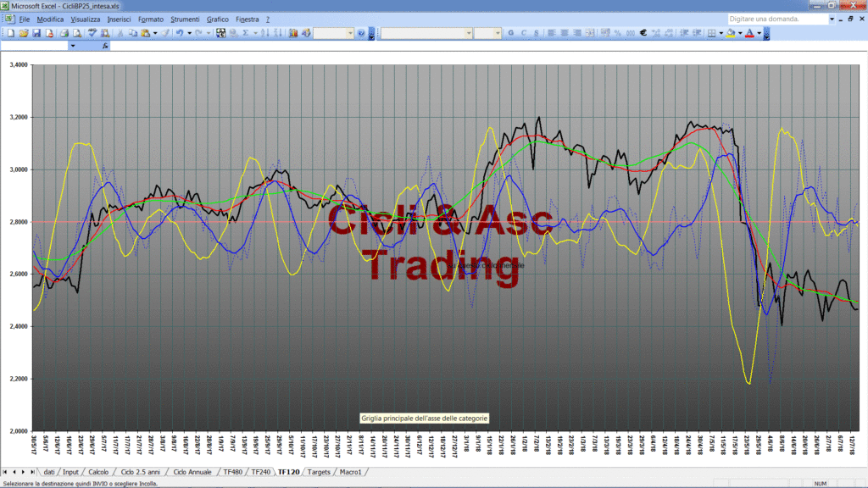
Task: Click the Paste clipboard icon
Action: 145,33
